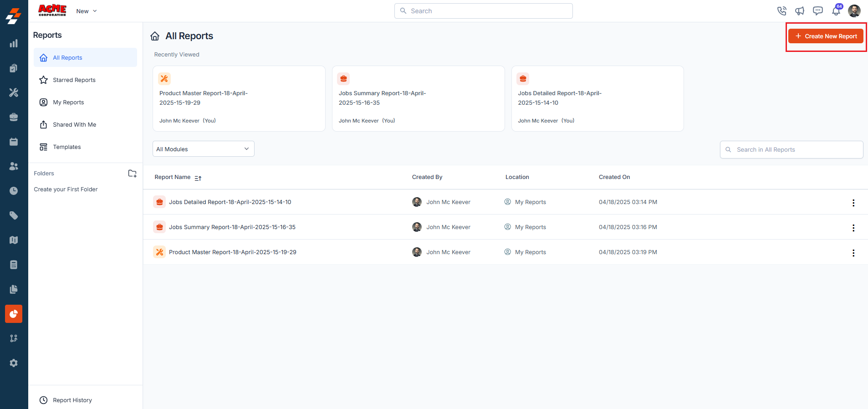Screen dimensions: 868x409
Task: Open the phone calls icon in header
Action: point(781,11)
